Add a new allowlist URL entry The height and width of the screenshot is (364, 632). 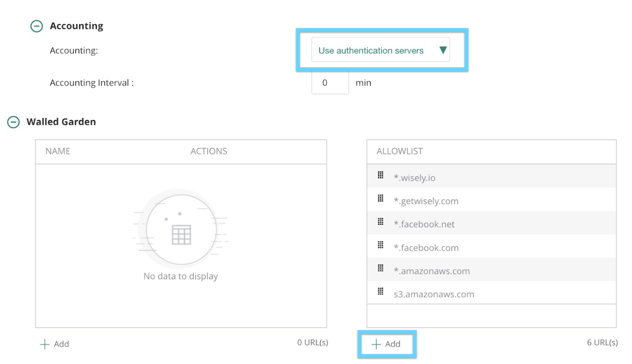point(387,344)
